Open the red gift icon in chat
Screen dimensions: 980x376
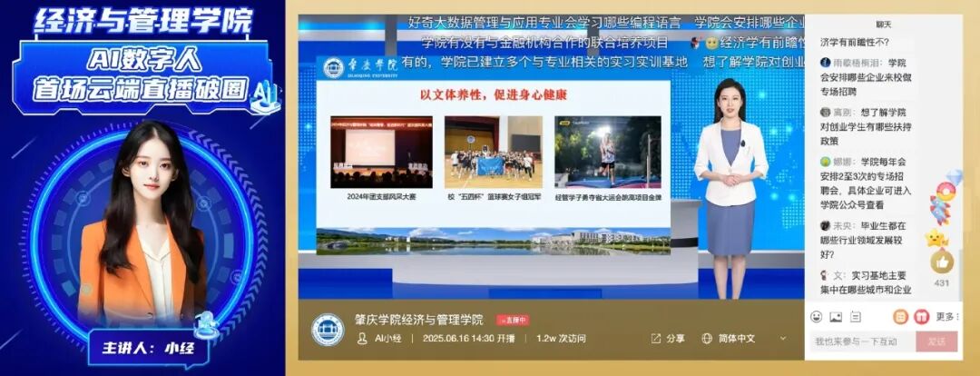(x=920, y=317)
